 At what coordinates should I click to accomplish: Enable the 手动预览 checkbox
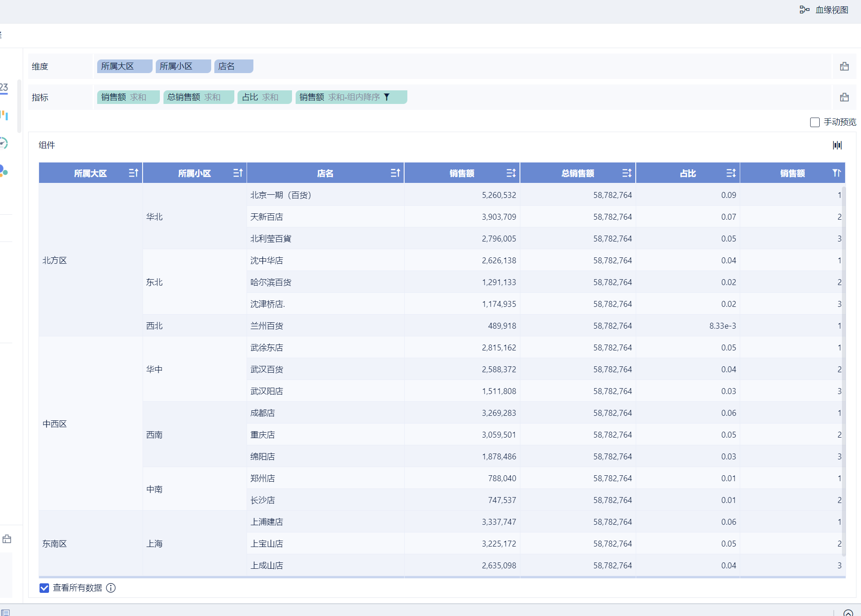coord(815,122)
